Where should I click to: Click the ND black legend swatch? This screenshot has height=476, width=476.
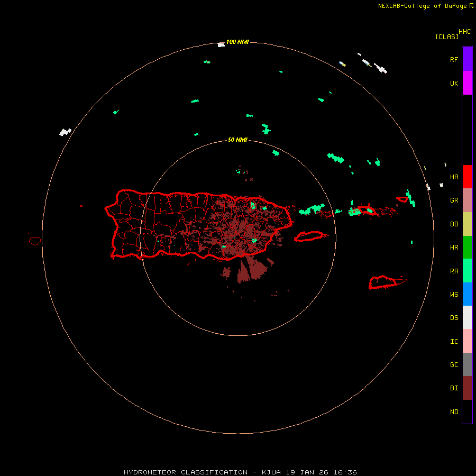[467, 411]
